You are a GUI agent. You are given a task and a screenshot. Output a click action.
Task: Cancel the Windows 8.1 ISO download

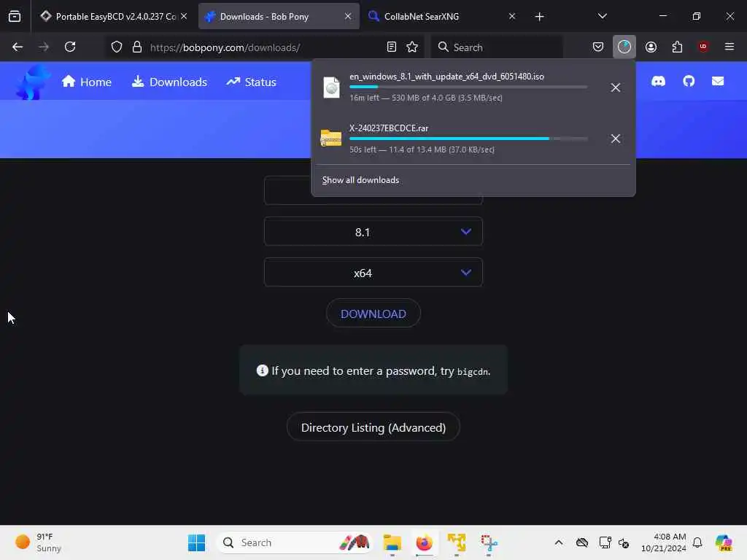(616, 87)
